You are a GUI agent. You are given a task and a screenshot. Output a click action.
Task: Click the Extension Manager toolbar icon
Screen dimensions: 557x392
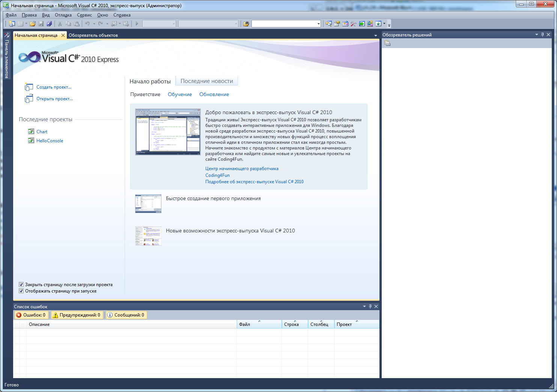pyautogui.click(x=370, y=24)
